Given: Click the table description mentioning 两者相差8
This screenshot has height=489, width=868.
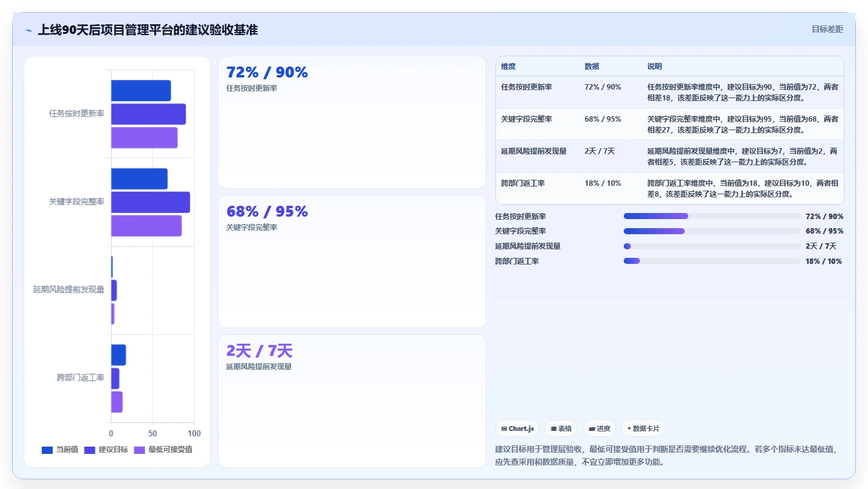Looking at the screenshot, I should 743,189.
